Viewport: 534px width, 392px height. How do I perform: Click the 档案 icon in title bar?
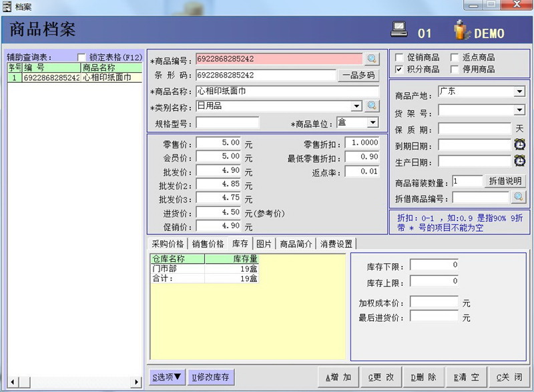5,7
